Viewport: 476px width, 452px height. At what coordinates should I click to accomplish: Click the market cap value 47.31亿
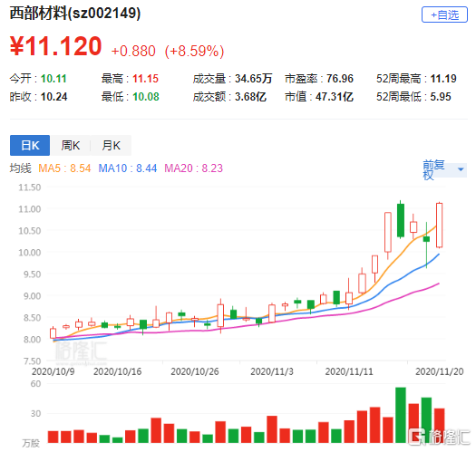335,97
